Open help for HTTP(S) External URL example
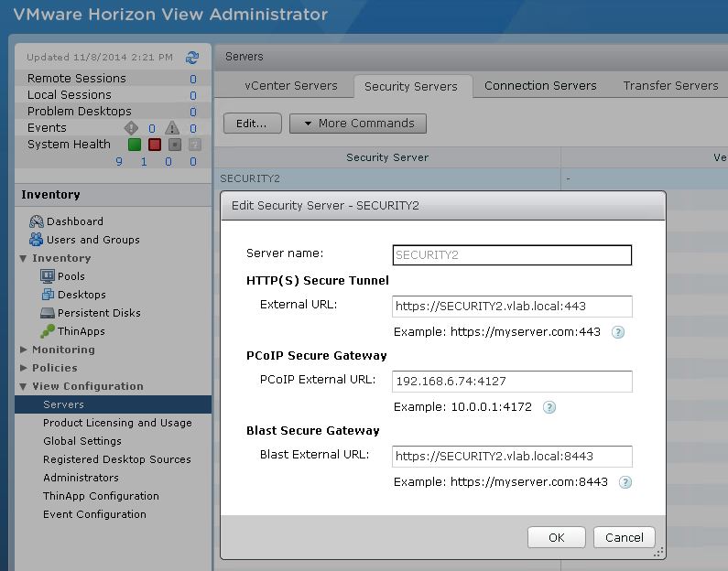This screenshot has height=571, width=728. 618,332
